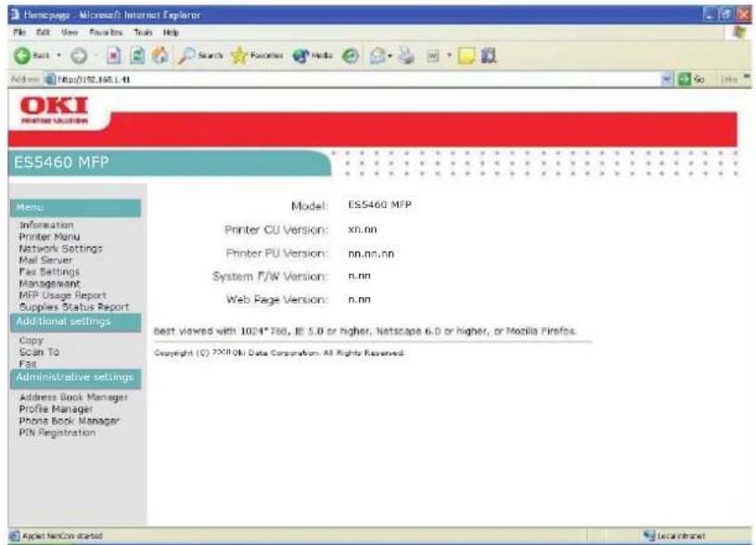Viewport: 756px width, 545px height.
Task: Select the Printer CU Version value xn.nn
Action: (x=363, y=229)
